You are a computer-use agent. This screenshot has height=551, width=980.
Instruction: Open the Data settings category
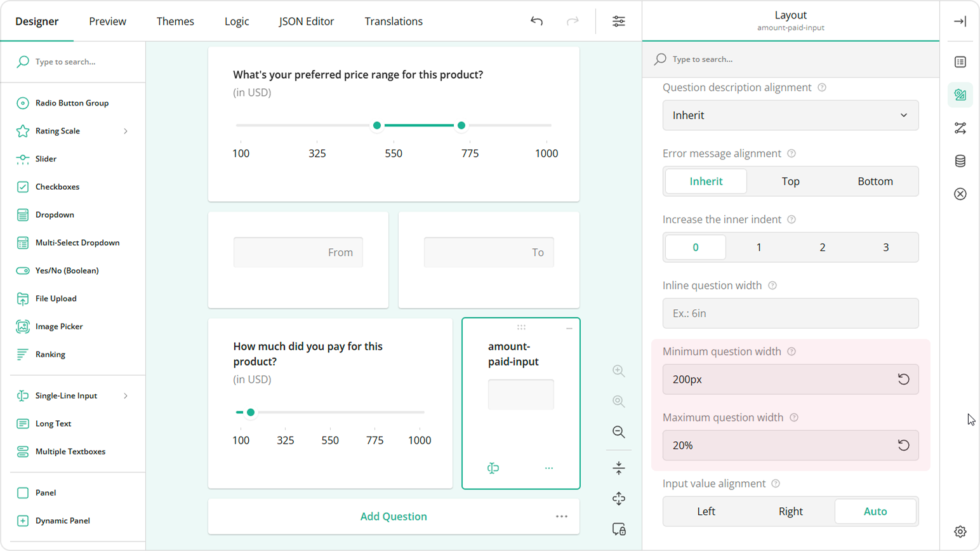pyautogui.click(x=960, y=161)
